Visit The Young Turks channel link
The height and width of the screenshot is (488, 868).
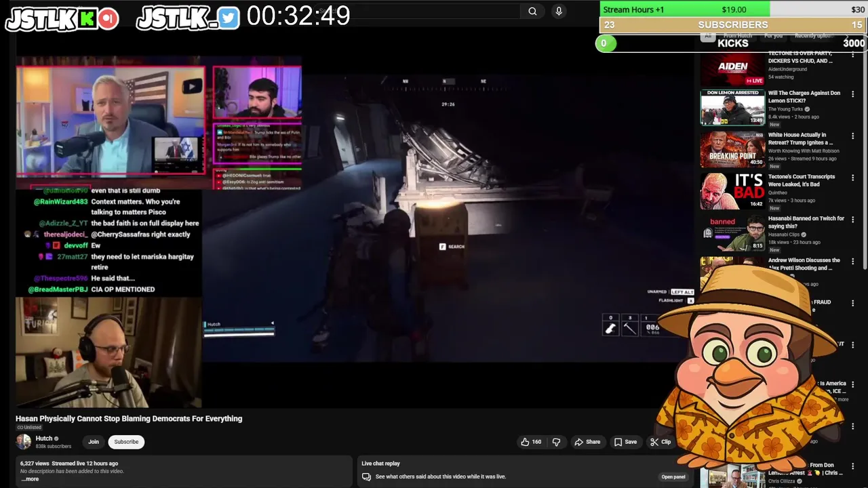coord(785,109)
